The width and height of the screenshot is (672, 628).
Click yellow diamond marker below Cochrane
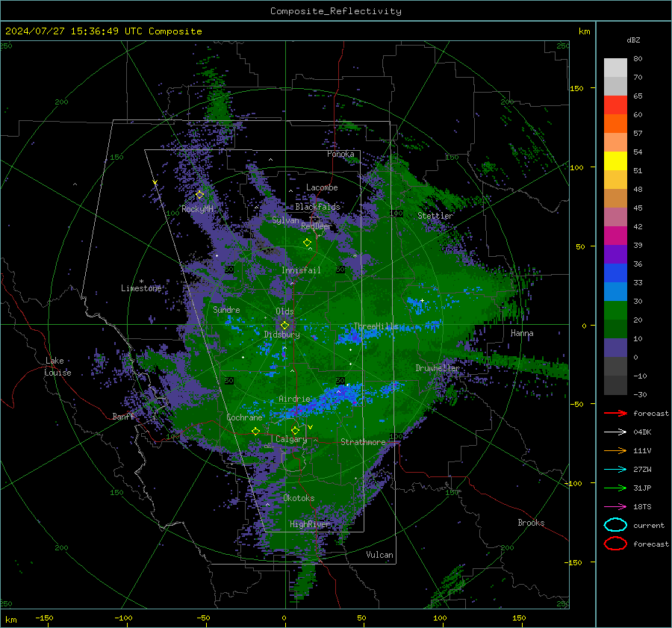click(x=256, y=432)
